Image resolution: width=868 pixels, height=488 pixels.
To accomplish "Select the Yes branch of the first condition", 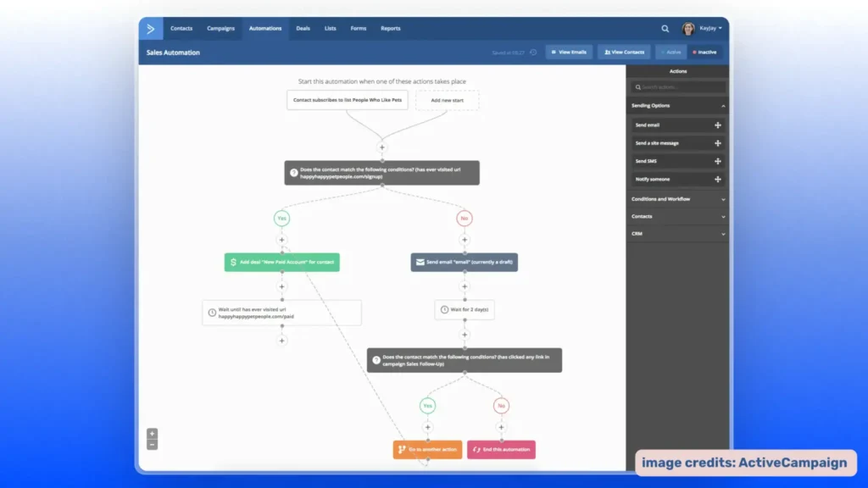I will pos(281,218).
